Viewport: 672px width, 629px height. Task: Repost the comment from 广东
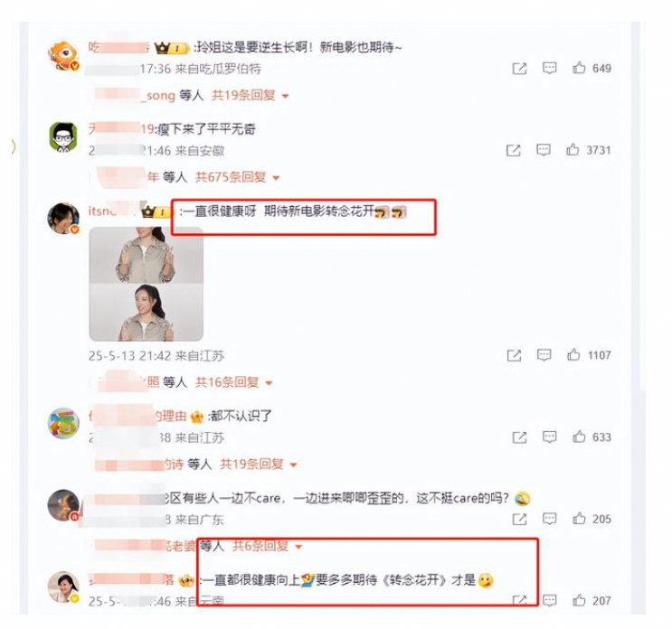519,519
